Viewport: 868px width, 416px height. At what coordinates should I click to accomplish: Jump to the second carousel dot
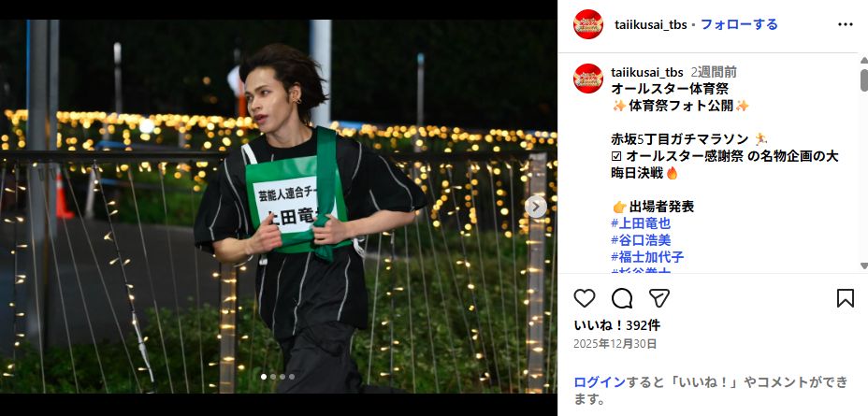click(273, 377)
